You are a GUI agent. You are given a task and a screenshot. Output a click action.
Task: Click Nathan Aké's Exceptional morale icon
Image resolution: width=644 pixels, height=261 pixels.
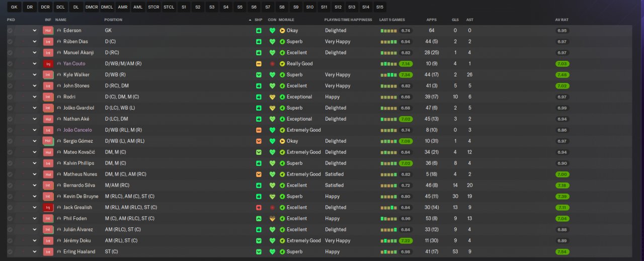coord(282,119)
